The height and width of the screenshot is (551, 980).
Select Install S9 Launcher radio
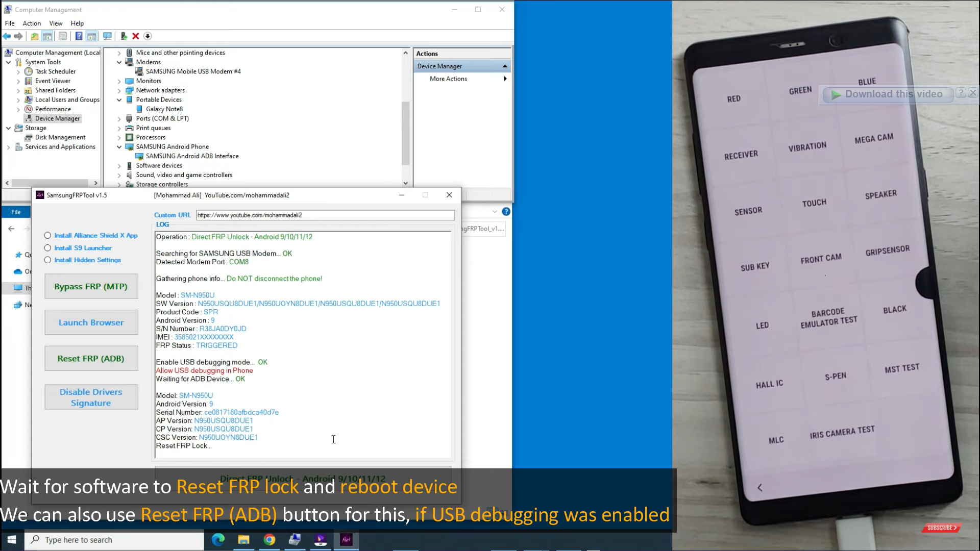click(x=47, y=247)
